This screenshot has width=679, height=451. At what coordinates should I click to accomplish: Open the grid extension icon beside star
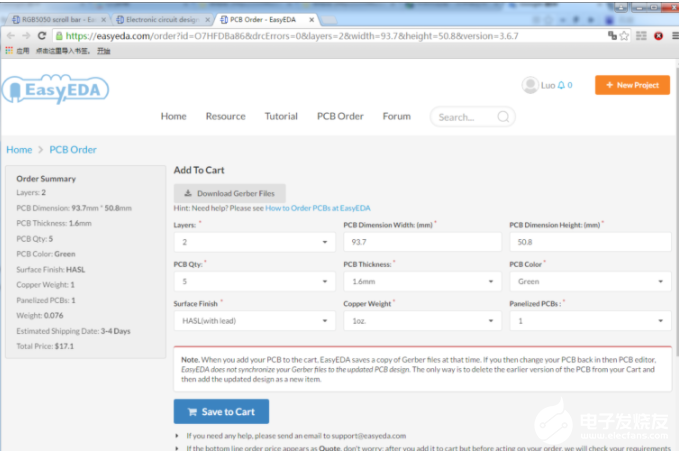click(x=641, y=36)
